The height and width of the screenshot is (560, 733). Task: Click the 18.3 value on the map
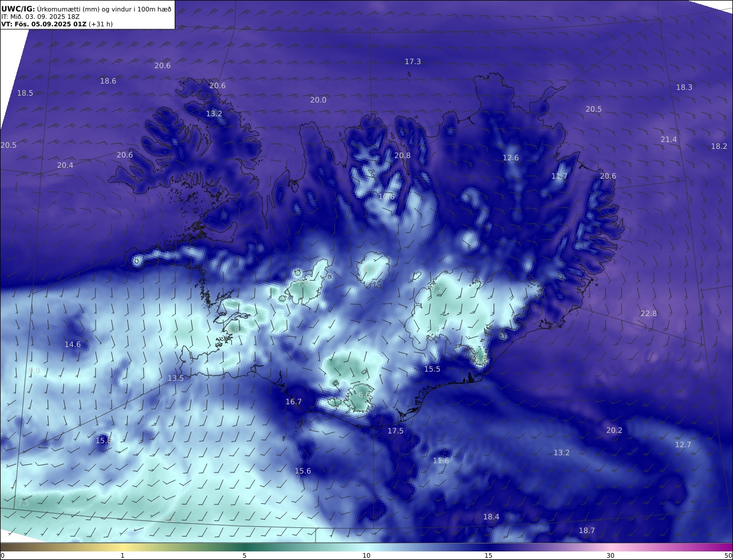point(684,87)
